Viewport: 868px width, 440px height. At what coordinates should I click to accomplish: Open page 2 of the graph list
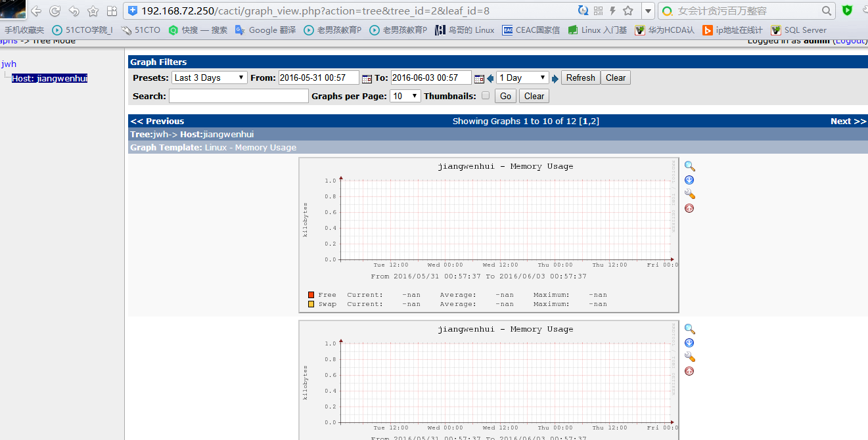[x=593, y=121]
